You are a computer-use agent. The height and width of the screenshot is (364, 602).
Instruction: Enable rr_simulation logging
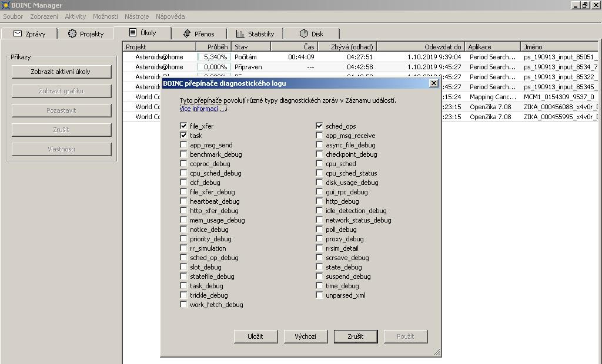click(183, 248)
